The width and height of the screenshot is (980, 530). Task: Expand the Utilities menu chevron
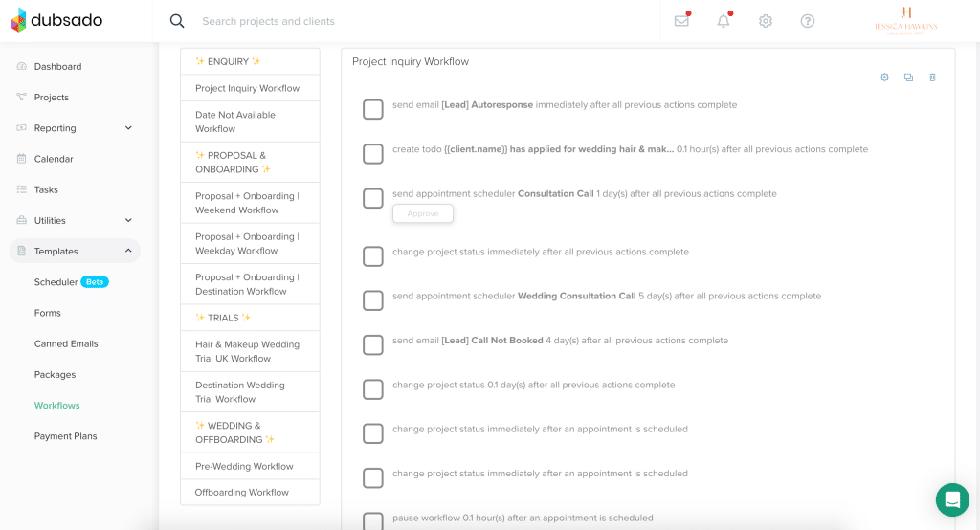coord(128,220)
